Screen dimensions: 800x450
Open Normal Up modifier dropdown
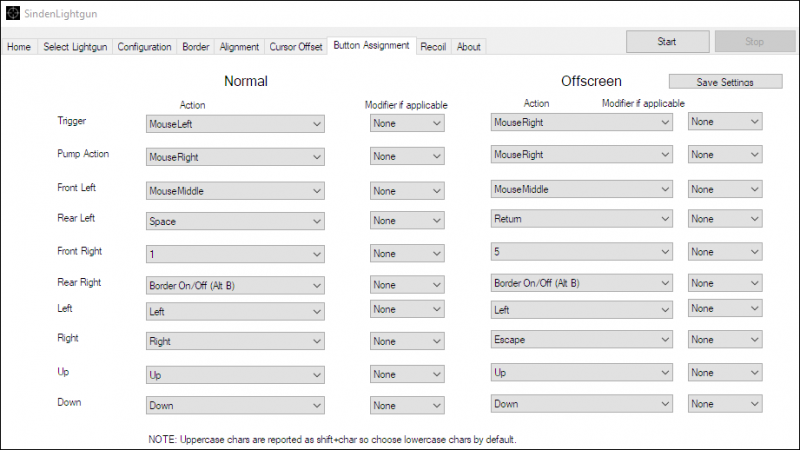pyautogui.click(x=407, y=374)
